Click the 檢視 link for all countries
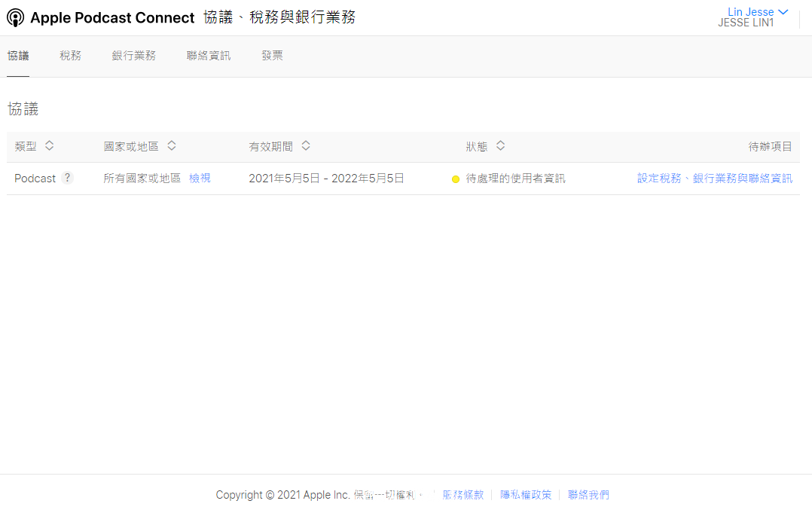This screenshot has height=519, width=812. tap(200, 179)
